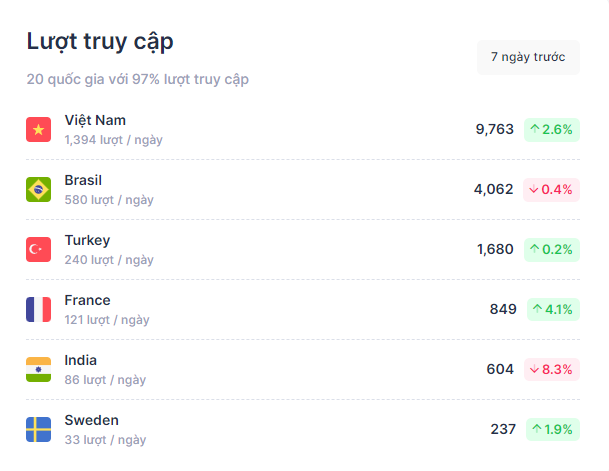
Task: Select the Turkey country name
Action: 87,240
